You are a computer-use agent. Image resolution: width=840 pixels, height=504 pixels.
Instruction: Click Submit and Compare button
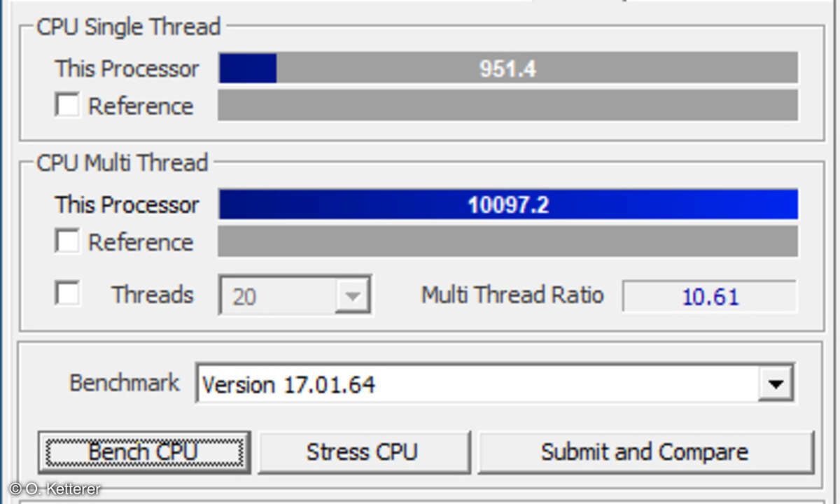[645, 451]
